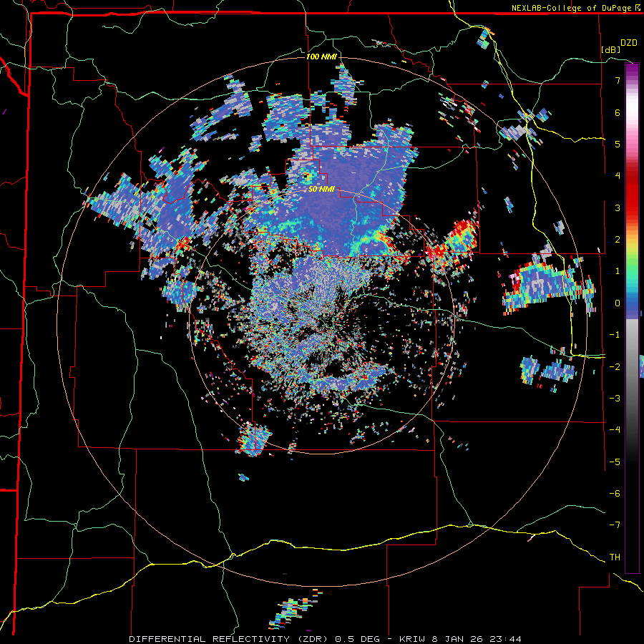The image size is (644, 644).
Task: Click the 0.5 DEG elevation text
Action: (358, 639)
